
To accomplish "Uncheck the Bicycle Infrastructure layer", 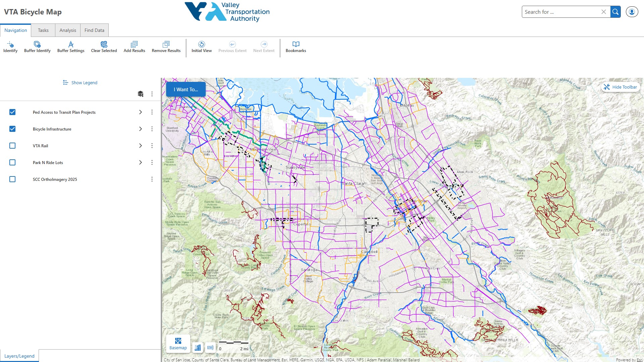I will click(x=12, y=129).
